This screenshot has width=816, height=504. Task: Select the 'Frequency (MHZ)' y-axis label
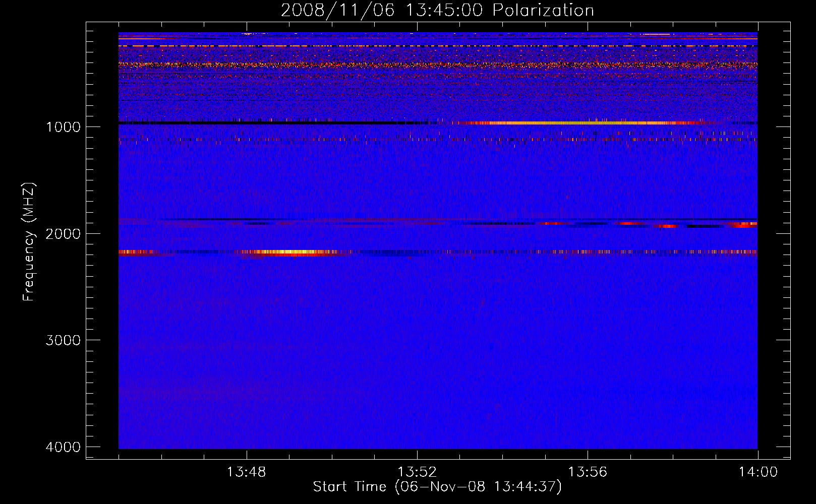click(29, 242)
